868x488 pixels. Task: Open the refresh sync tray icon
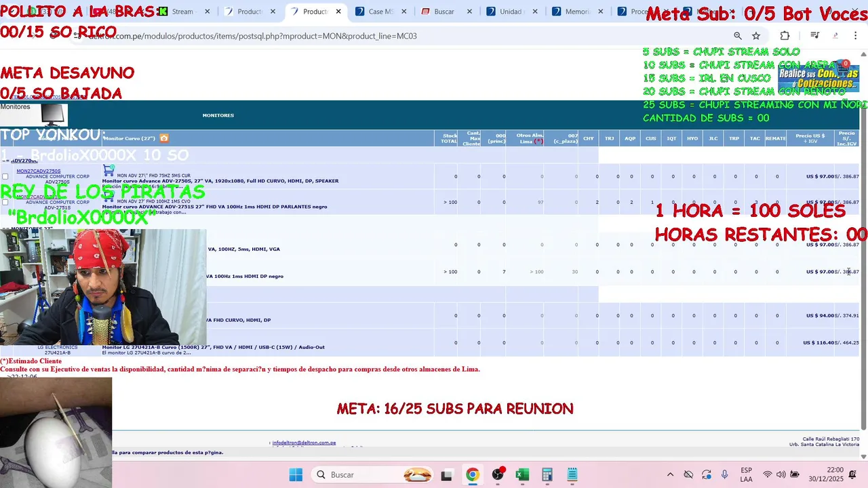pos(707,474)
